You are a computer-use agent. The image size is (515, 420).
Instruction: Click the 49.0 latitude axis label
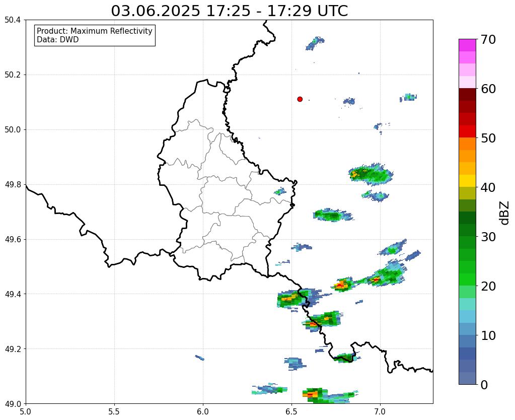(13, 404)
